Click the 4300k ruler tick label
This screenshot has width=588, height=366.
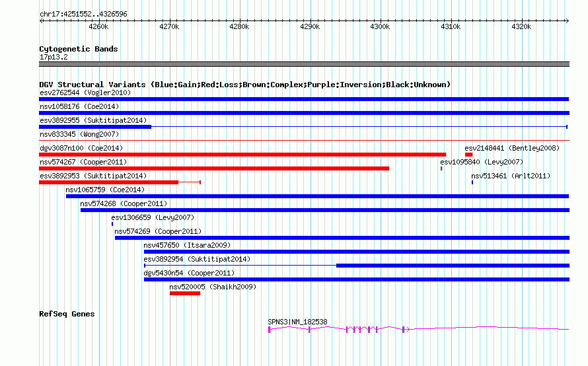tap(381, 26)
